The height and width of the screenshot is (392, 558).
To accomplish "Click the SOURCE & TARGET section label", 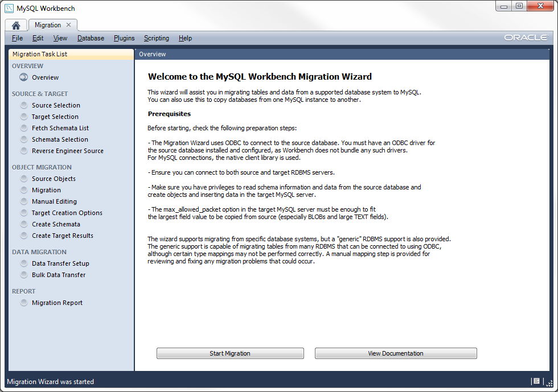I will coord(40,94).
